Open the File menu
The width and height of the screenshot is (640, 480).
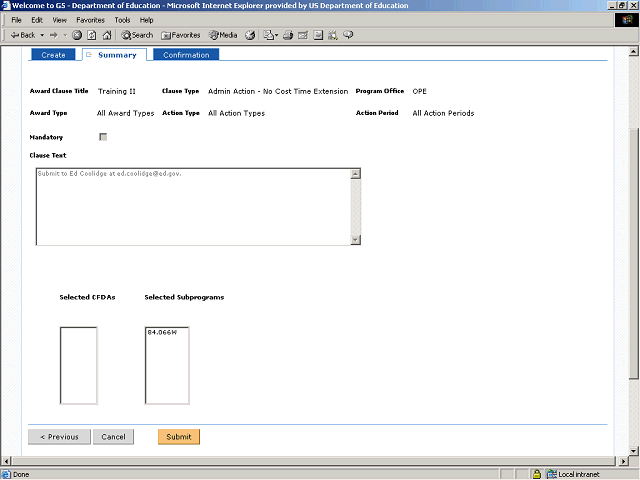pos(16,20)
